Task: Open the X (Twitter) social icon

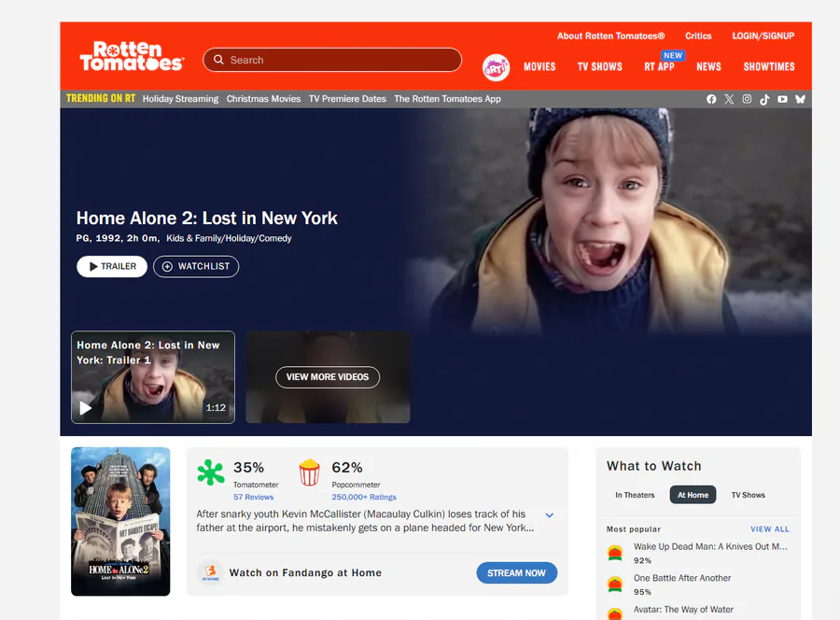Action: 729,99
